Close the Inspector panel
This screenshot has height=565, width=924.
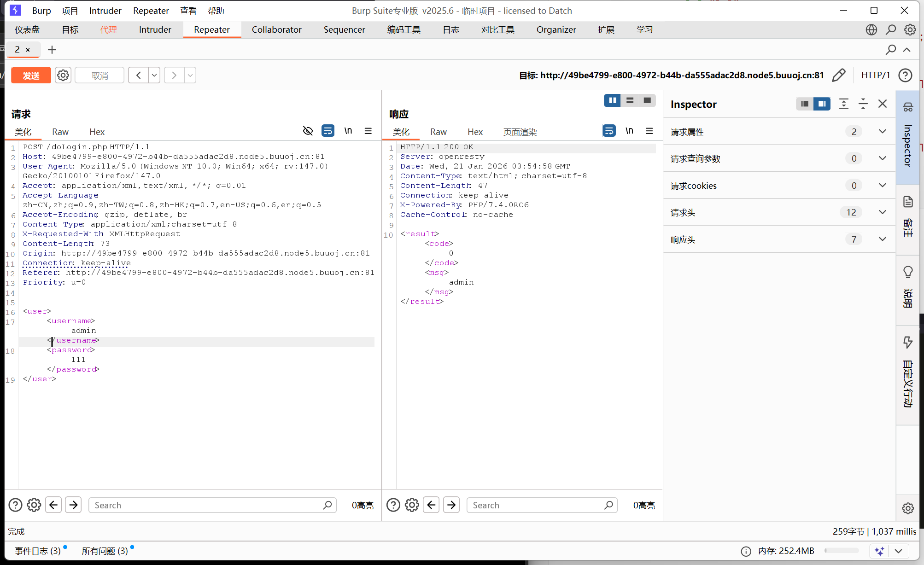882,104
